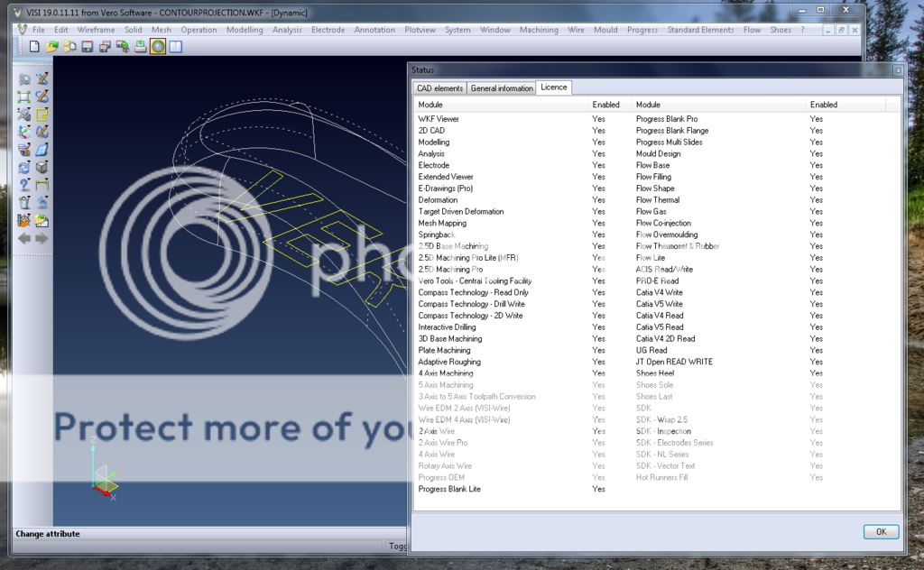This screenshot has width=924, height=570.
Task: Open the help question mark tool
Action: click(23, 184)
